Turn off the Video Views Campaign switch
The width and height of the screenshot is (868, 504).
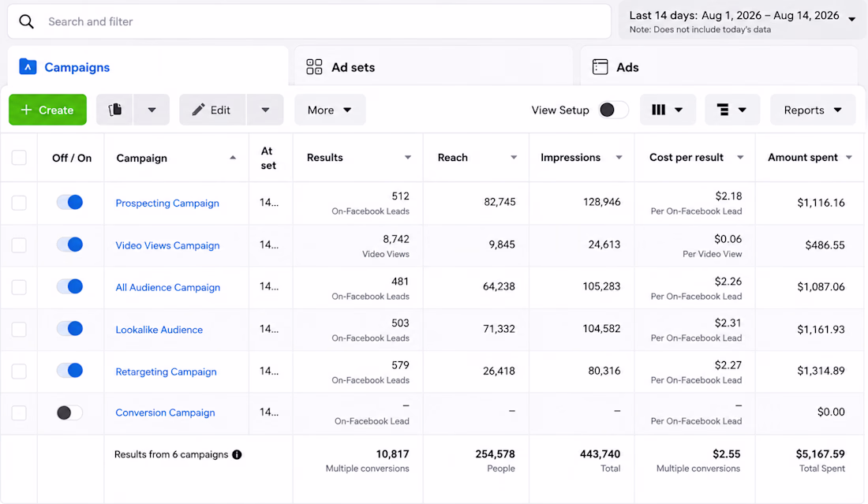[69, 245]
